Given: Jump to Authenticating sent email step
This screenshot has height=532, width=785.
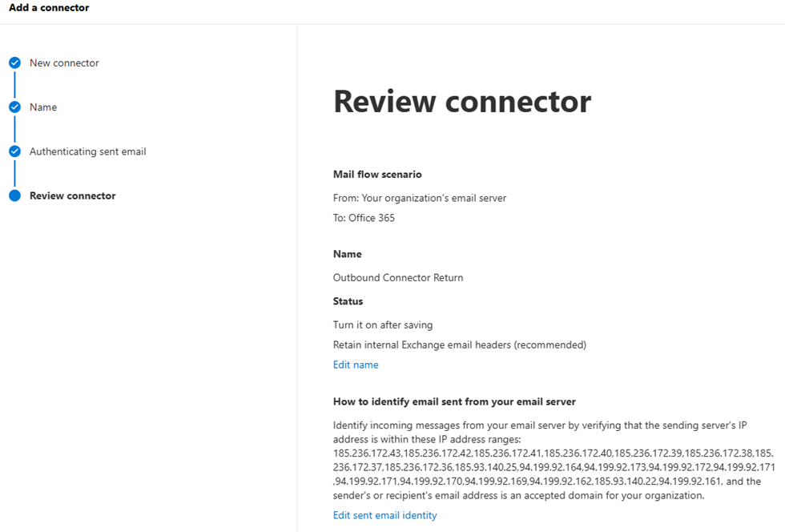Looking at the screenshot, I should (x=87, y=151).
